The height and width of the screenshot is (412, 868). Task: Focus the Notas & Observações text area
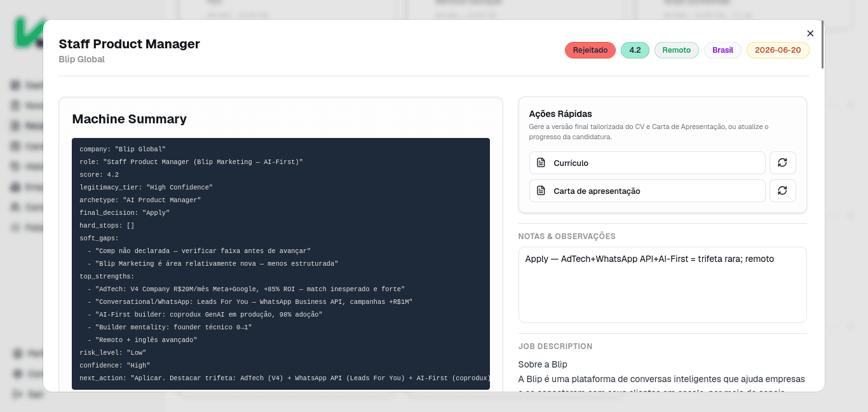click(663, 285)
